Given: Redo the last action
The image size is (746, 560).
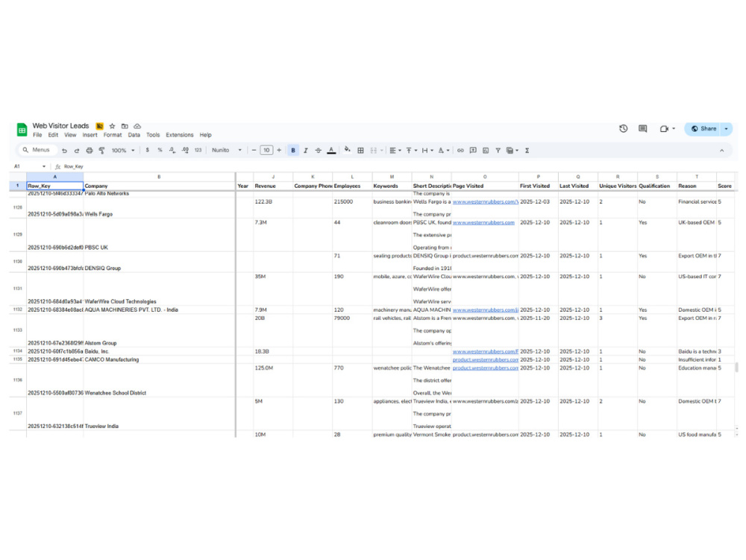Looking at the screenshot, I should point(77,150).
